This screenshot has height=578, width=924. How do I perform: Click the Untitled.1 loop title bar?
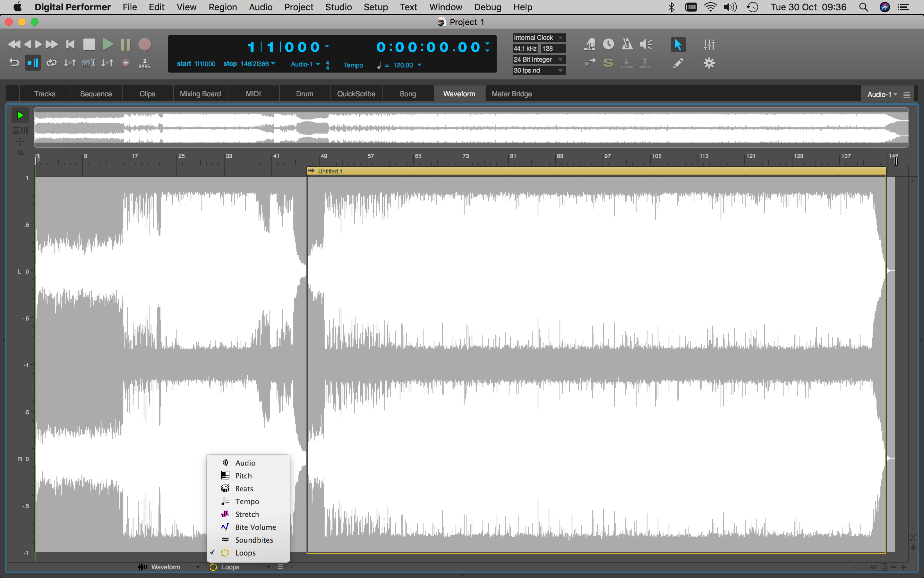[x=596, y=171]
